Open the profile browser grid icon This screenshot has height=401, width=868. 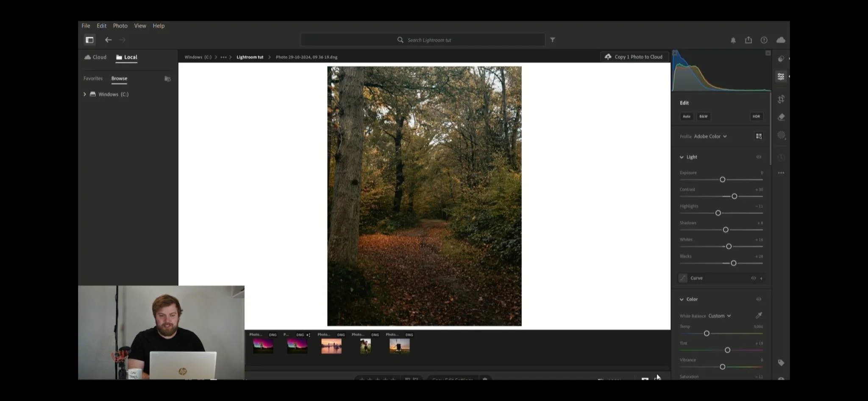[x=759, y=136]
